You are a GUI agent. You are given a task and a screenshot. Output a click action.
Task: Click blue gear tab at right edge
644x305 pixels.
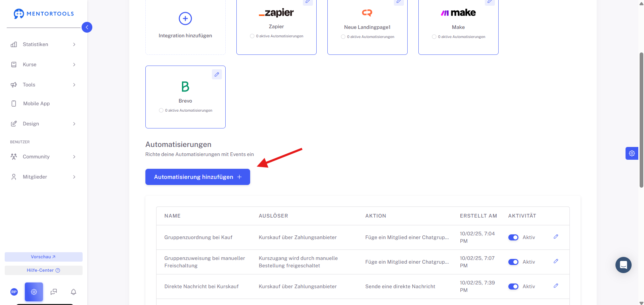[632, 153]
